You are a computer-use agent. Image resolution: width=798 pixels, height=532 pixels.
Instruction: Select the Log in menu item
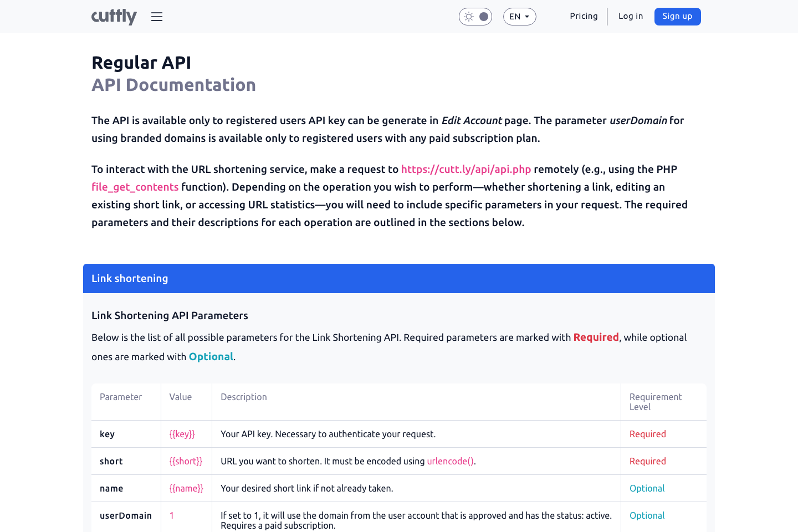631,16
